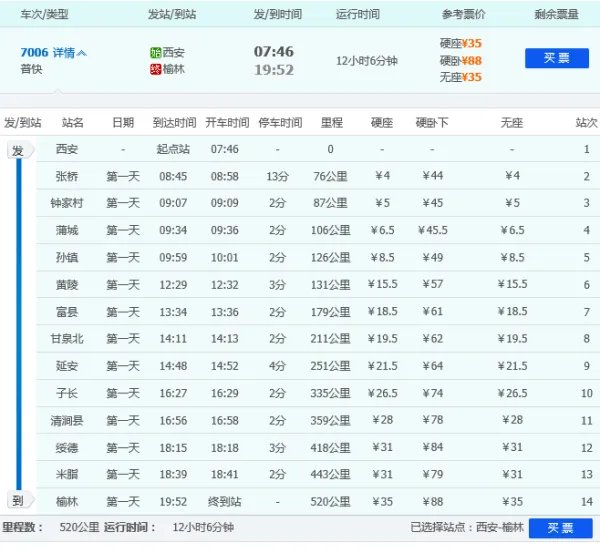Select the 孙镇 station name
This screenshot has height=553, width=600.
click(x=67, y=257)
